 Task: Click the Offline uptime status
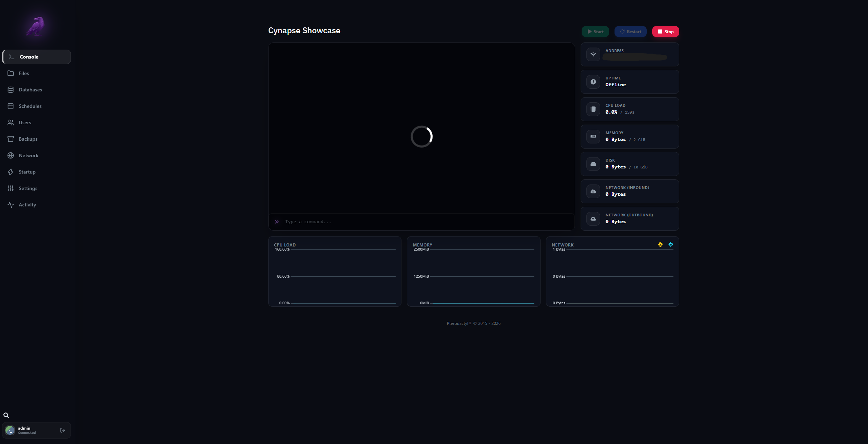(616, 85)
